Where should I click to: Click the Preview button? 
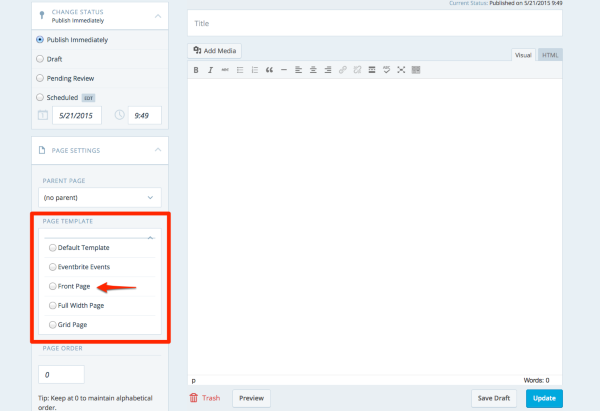tap(251, 398)
